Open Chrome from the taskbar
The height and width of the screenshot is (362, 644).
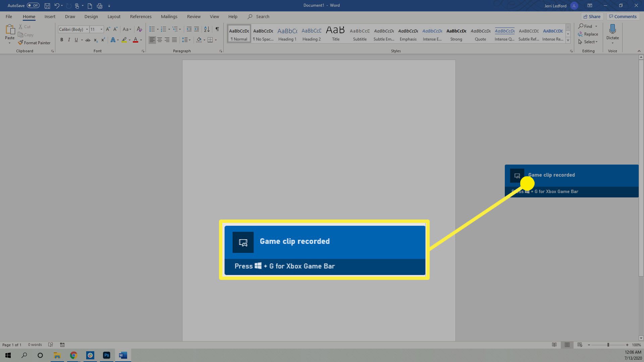click(73, 355)
